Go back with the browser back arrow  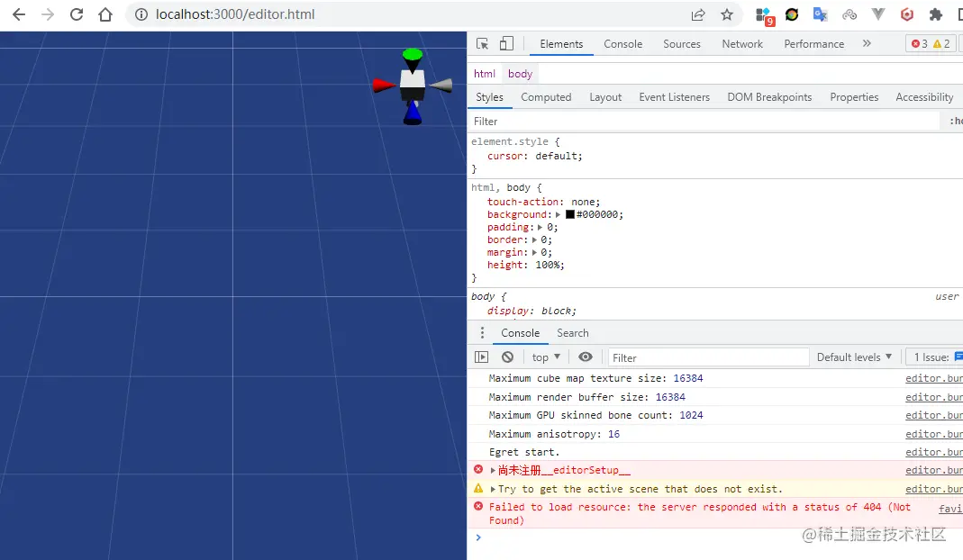(x=19, y=14)
